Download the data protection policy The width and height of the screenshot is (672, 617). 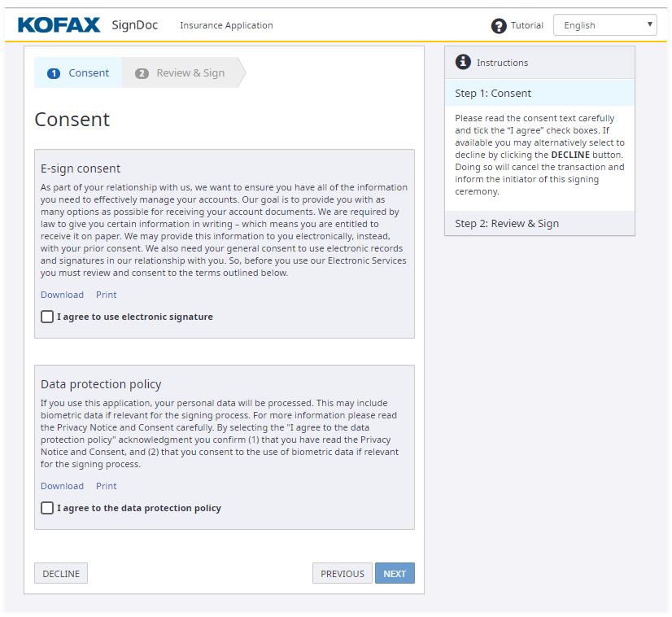coord(62,486)
